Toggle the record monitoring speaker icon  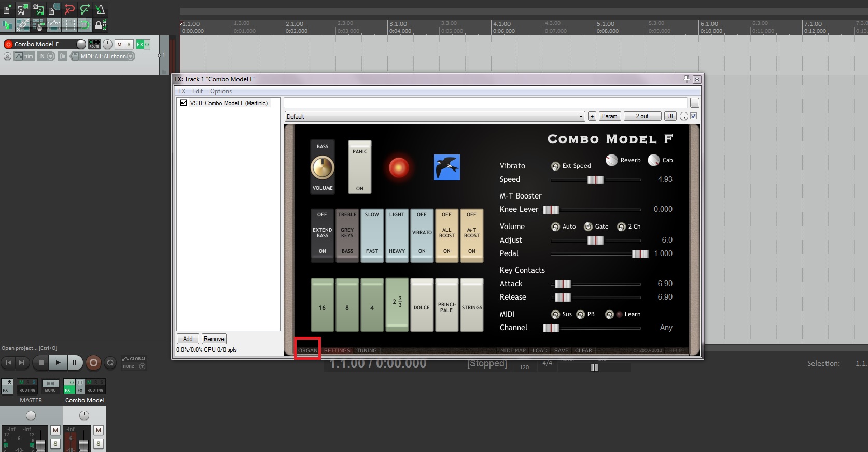tap(63, 56)
